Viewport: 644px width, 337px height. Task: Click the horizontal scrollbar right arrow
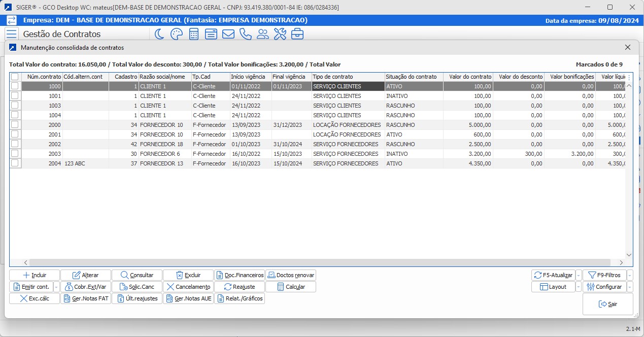(621, 262)
